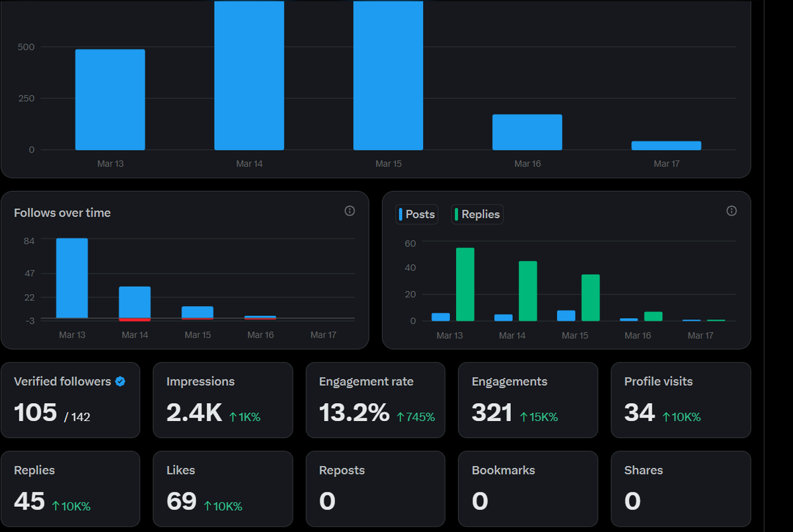Click the "105" verified followers count
Image resolution: width=793 pixels, height=532 pixels.
coord(36,412)
